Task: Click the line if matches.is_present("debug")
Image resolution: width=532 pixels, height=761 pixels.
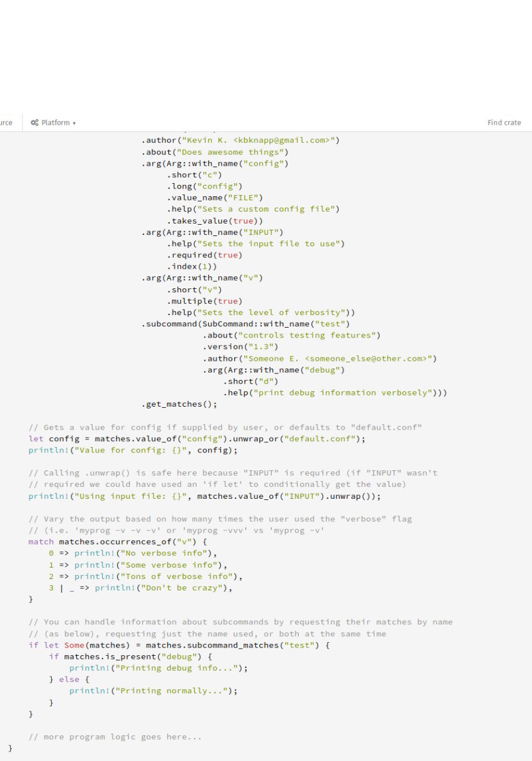Action: [x=130, y=656]
